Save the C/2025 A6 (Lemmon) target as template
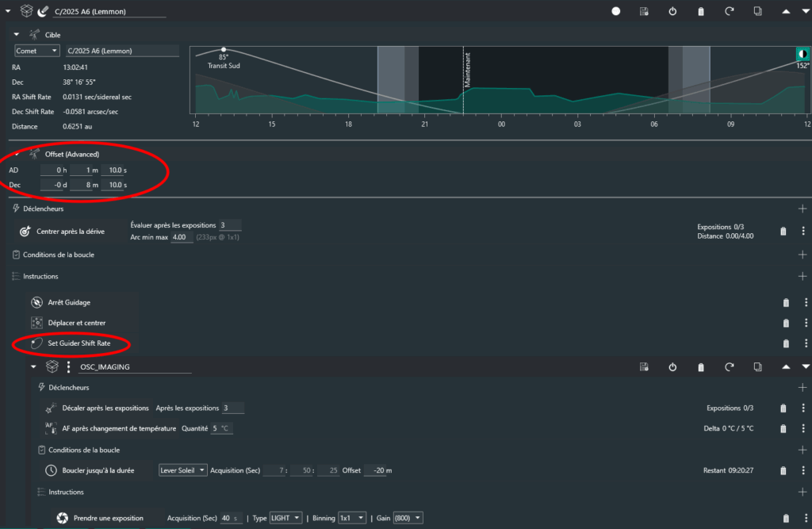812x529 pixels. (645, 12)
